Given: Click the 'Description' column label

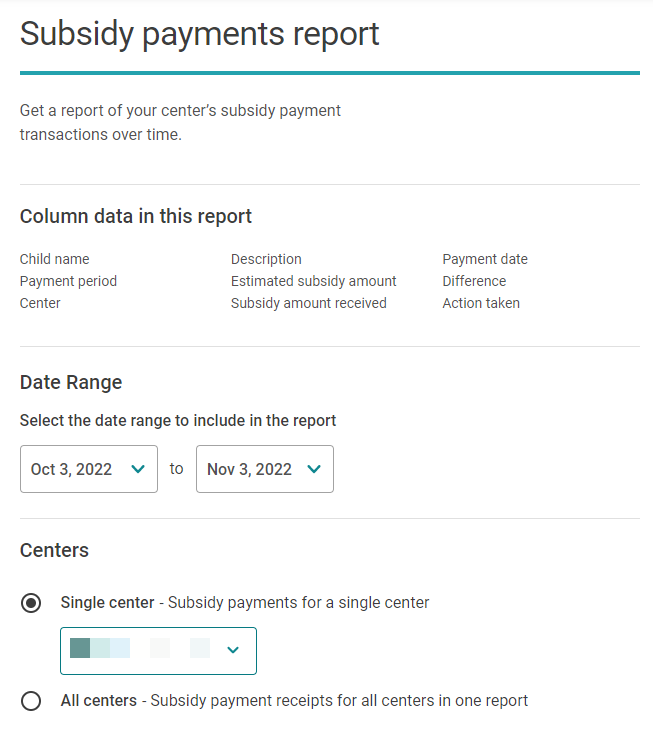Looking at the screenshot, I should point(266,259).
